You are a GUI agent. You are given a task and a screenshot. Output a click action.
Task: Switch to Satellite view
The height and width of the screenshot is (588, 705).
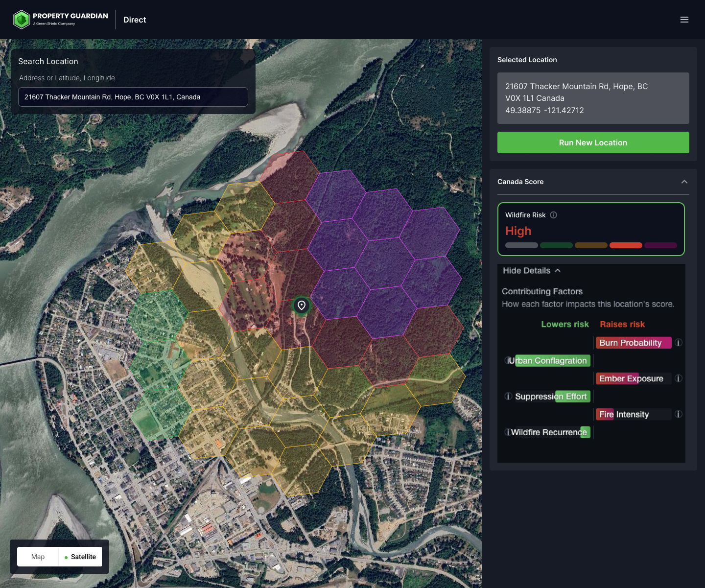point(80,557)
